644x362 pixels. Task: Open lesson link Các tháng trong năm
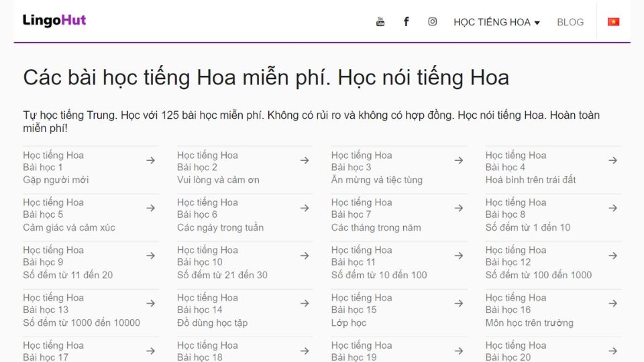coord(376,227)
